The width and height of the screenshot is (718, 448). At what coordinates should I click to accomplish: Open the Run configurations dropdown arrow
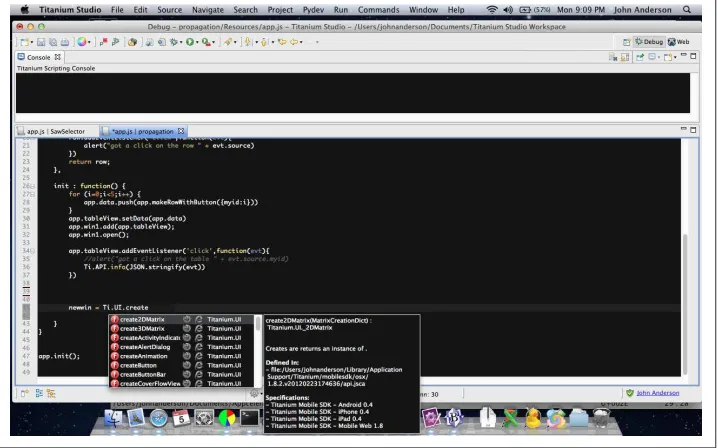point(197,43)
